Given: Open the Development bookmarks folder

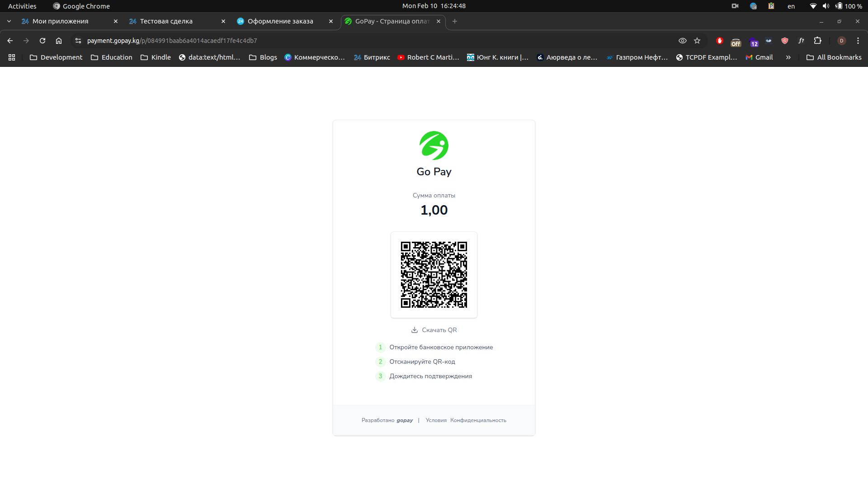Looking at the screenshot, I should pos(56,57).
